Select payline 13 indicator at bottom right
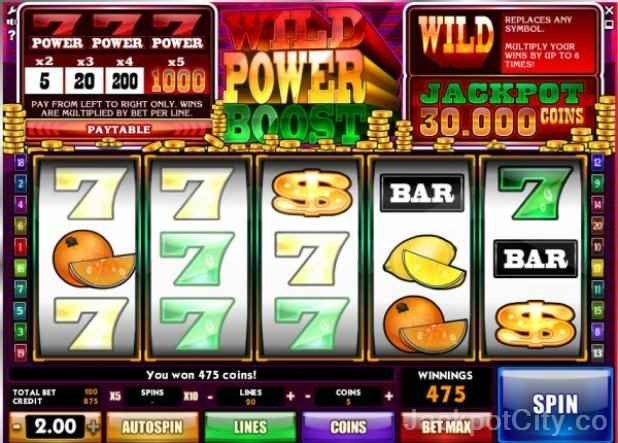The image size is (618, 443). [598, 352]
